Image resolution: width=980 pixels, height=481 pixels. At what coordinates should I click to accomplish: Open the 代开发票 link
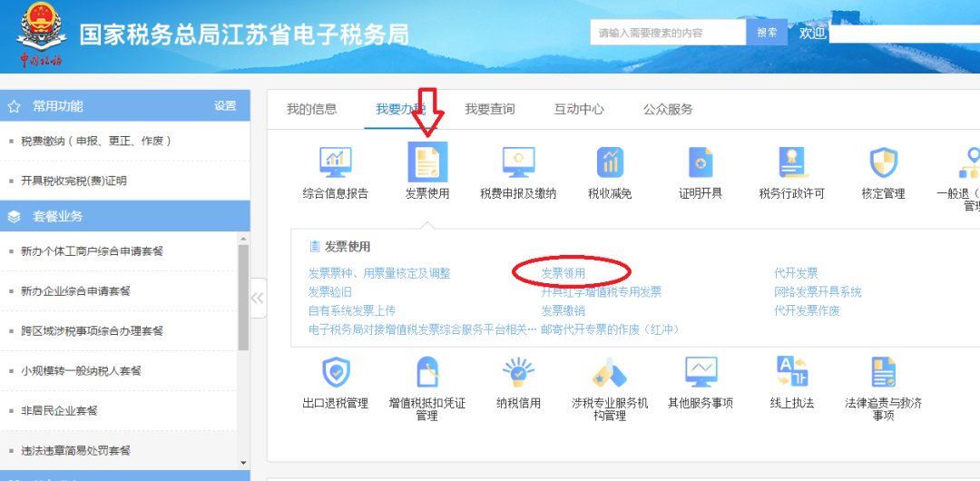[x=796, y=273]
